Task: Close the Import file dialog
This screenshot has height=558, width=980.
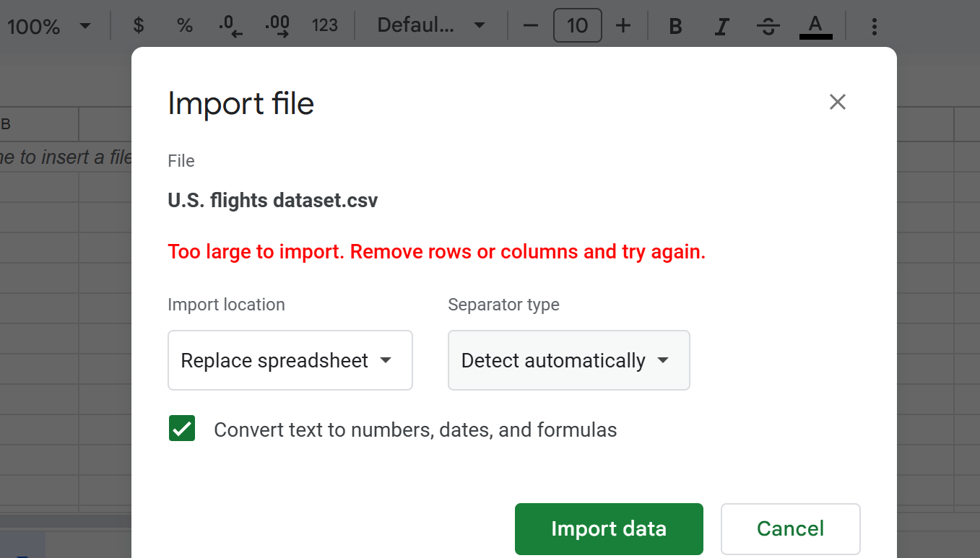Action: [x=837, y=102]
